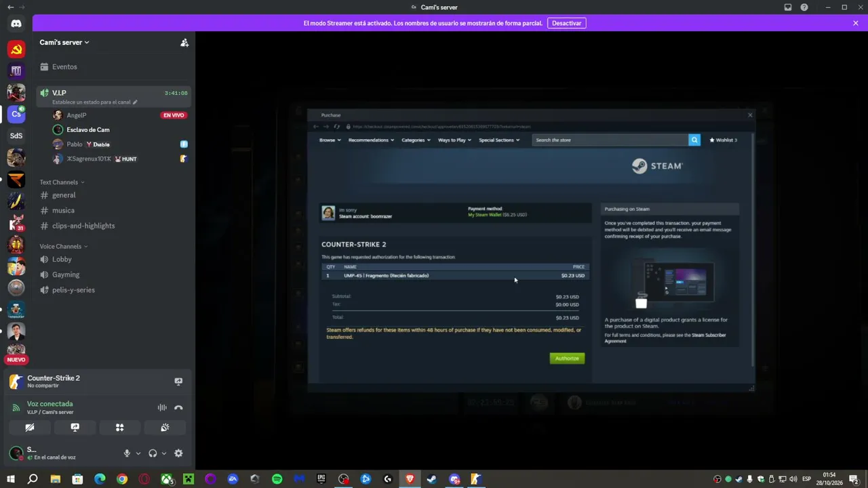Open microphone input options arrow
Screen dimensions: 868x488
[138, 453]
